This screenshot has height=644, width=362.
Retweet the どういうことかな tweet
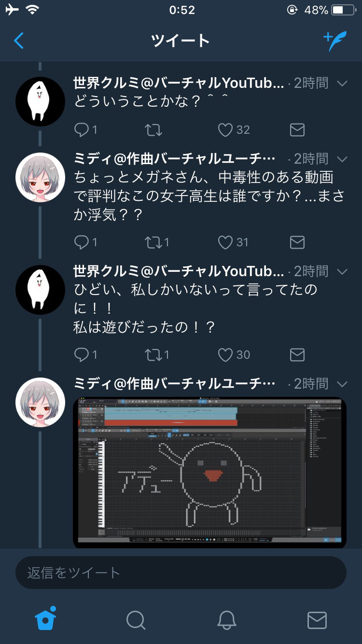[x=153, y=129]
